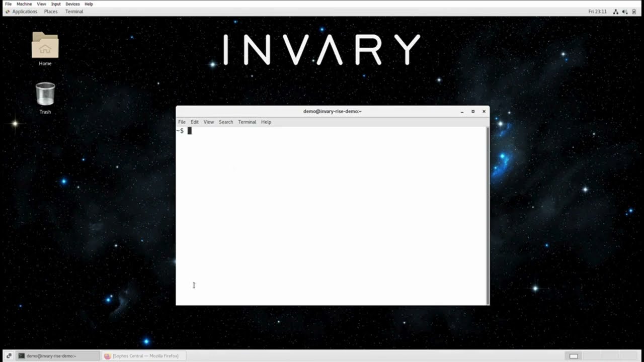Open VirtualBox Devices menu
The height and width of the screenshot is (362, 644).
pyautogui.click(x=72, y=4)
